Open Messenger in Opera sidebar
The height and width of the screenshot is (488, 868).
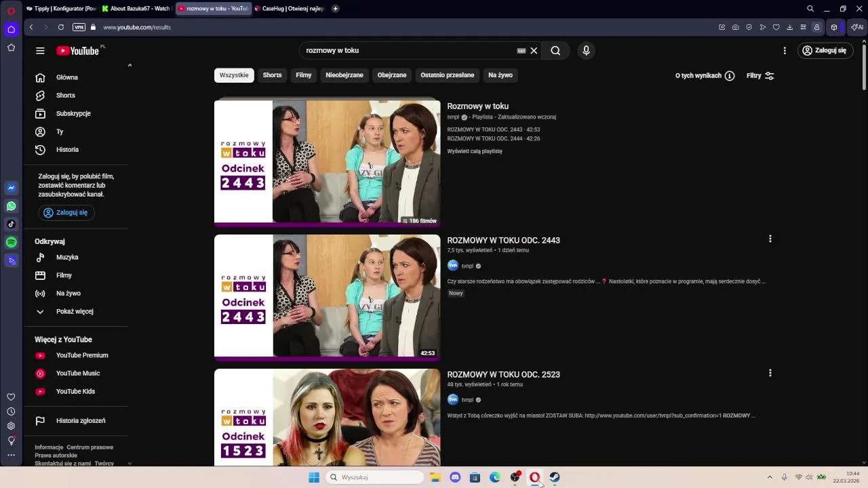click(12, 188)
